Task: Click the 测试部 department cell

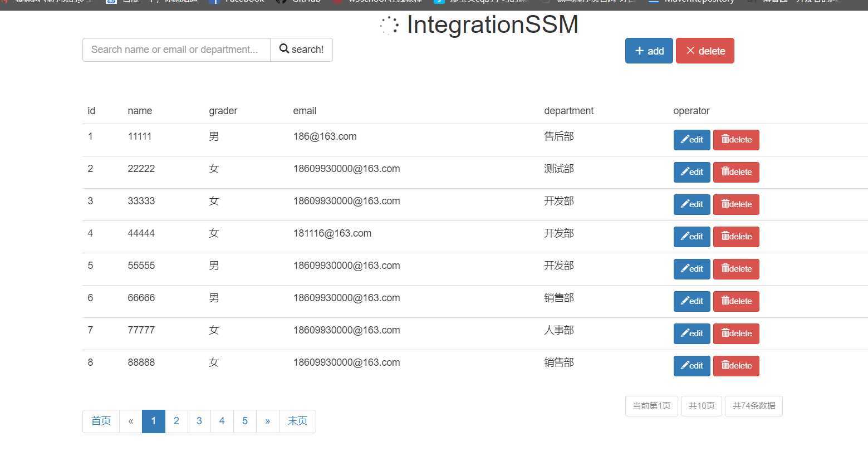Action: pyautogui.click(x=559, y=169)
